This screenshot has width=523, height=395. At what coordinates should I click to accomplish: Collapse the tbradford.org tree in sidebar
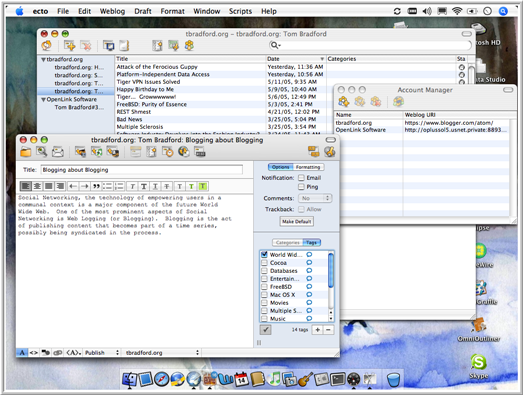(x=43, y=59)
